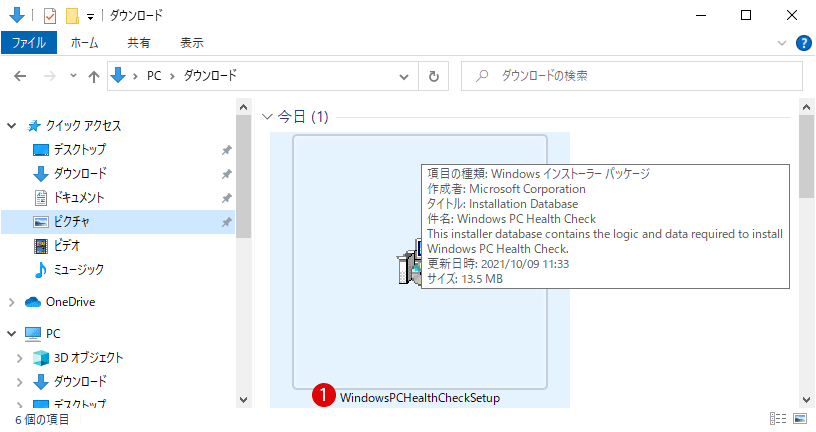The width and height of the screenshot is (816, 432).
Task: Switch to the 共有 ribbon tab
Action: [x=138, y=43]
